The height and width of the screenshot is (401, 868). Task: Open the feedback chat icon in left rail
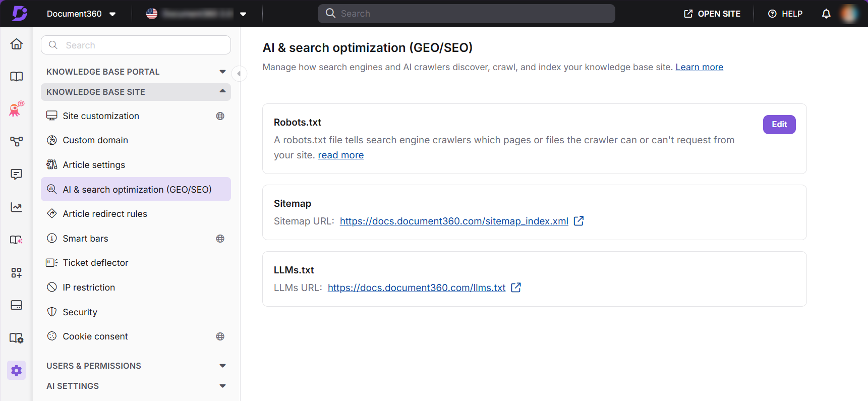click(x=17, y=175)
